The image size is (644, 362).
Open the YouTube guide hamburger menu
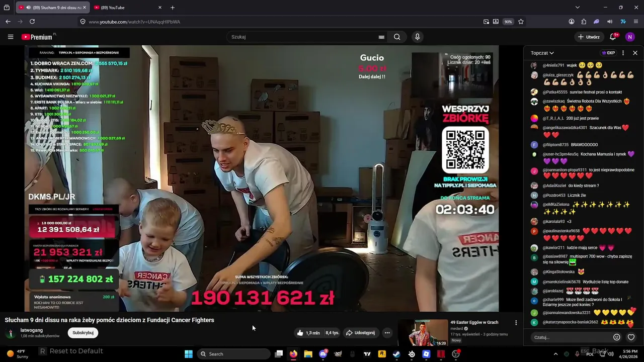10,37
